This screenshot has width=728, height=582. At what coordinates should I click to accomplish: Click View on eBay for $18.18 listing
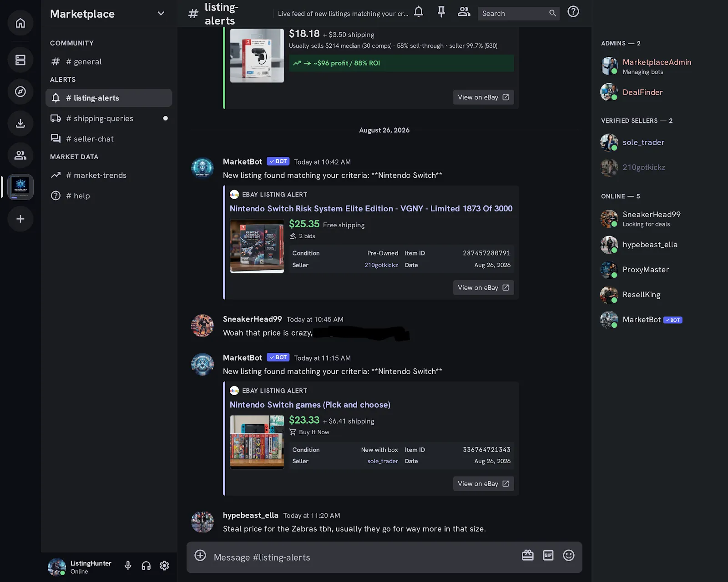(483, 97)
